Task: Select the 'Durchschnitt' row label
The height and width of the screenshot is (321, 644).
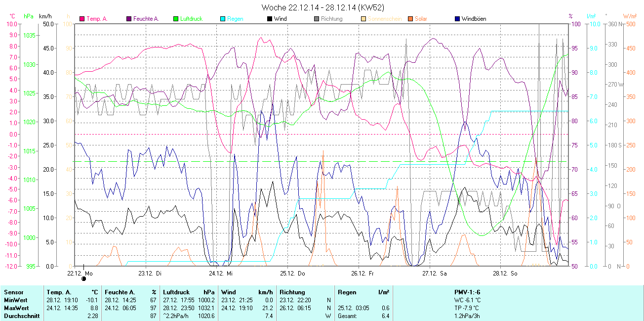Action: coord(21,316)
